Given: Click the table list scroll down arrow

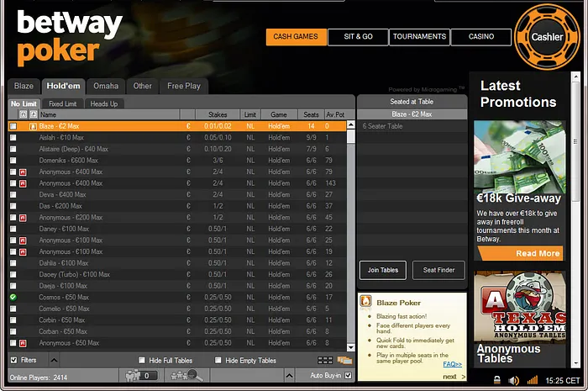Looking at the screenshot, I should pos(350,347).
